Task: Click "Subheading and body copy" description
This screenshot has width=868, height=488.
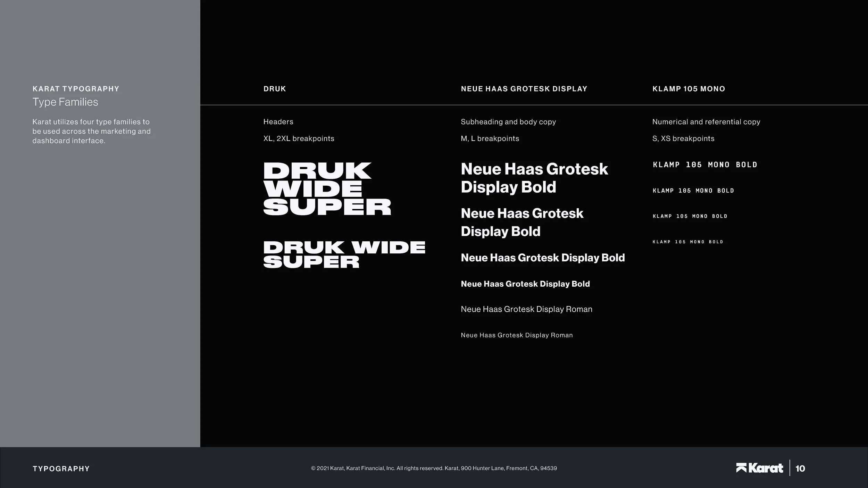Action: coord(508,122)
